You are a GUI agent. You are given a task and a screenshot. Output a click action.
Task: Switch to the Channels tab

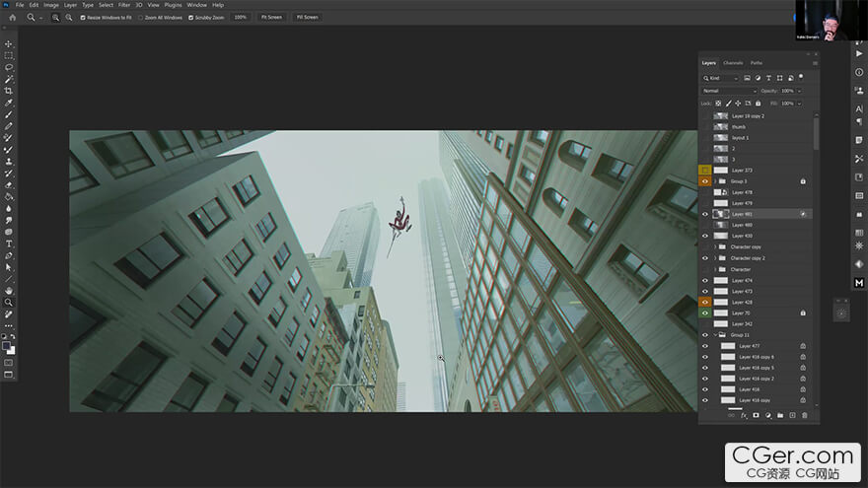click(x=733, y=63)
